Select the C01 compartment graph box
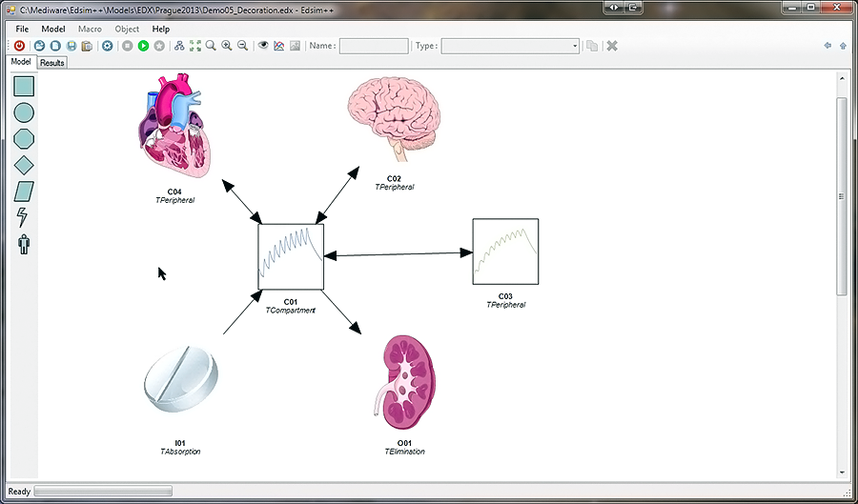858x504 pixels. coord(291,257)
